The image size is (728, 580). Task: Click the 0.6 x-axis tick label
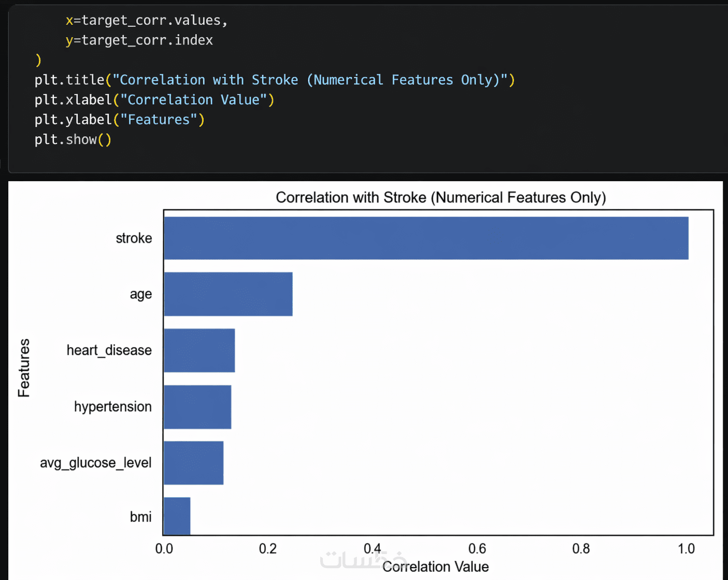coord(477,548)
